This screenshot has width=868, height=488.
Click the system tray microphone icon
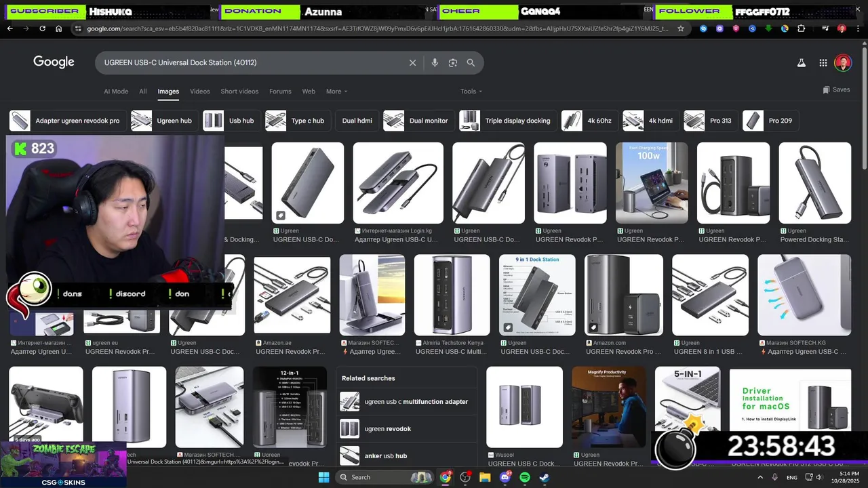pyautogui.click(x=775, y=477)
